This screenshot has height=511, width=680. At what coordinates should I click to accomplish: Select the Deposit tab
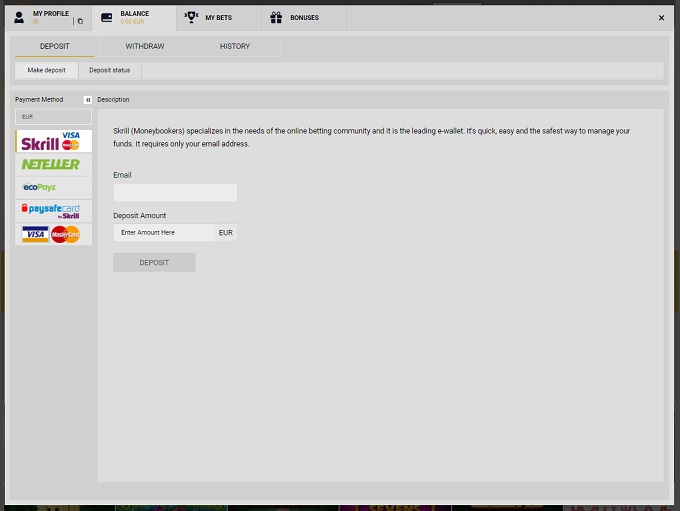coord(55,47)
